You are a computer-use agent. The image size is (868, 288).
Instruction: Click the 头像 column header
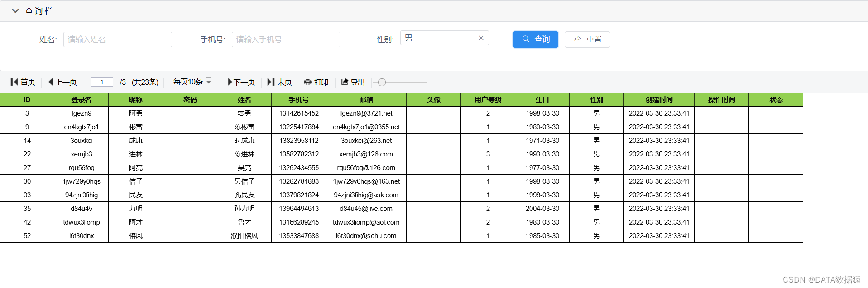[434, 100]
